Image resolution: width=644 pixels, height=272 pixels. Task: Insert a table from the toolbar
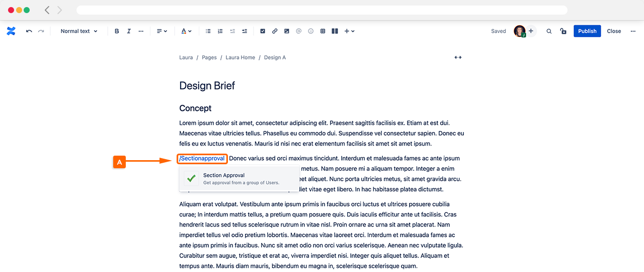[323, 31]
